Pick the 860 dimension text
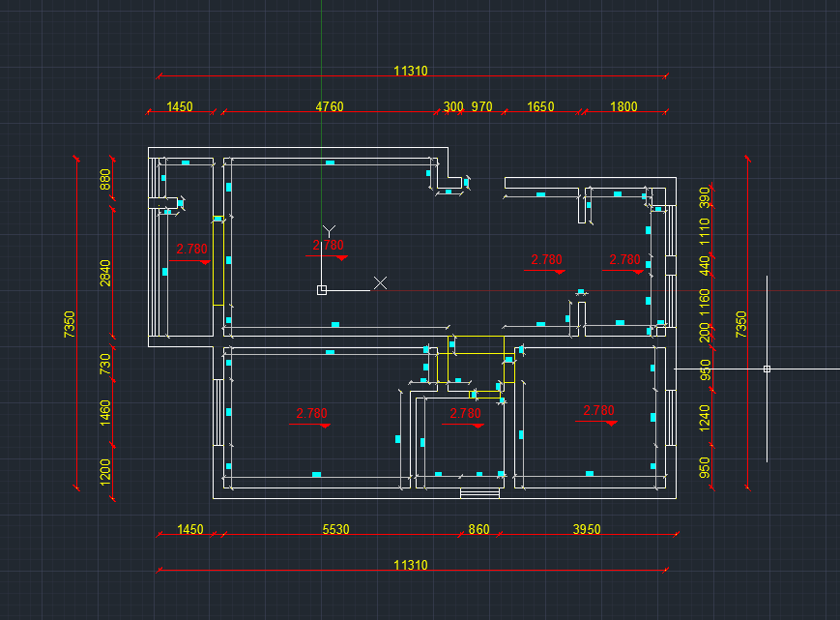Screen dimensions: 840x620 pos(478,529)
